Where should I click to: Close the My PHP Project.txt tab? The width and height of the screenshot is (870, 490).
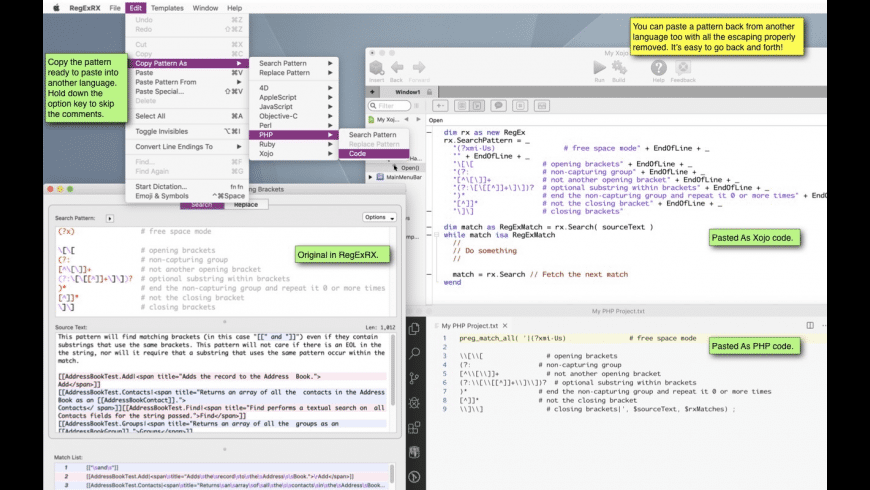tap(506, 326)
